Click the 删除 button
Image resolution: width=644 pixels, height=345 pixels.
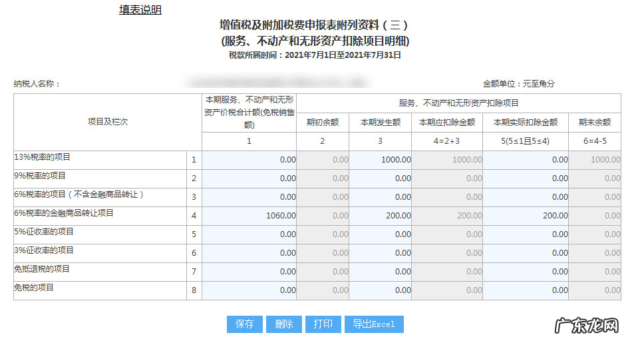(x=284, y=324)
